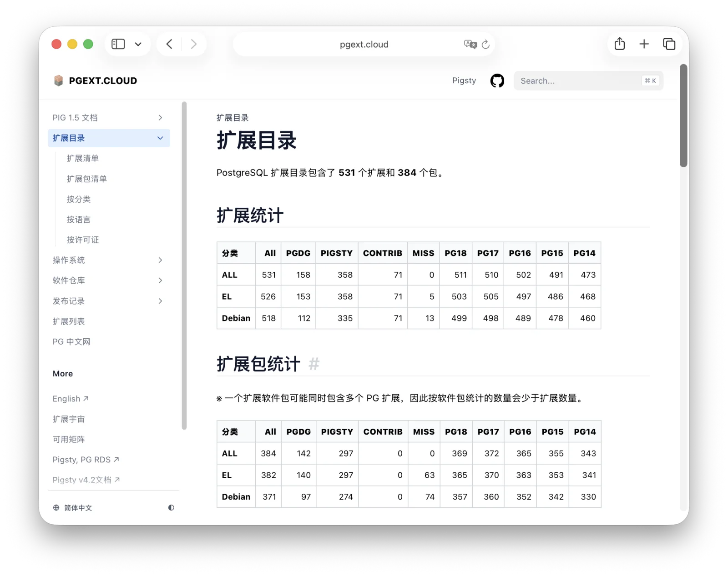Toggle the Safari sidebar button
Image resolution: width=728 pixels, height=576 pixels.
click(118, 44)
